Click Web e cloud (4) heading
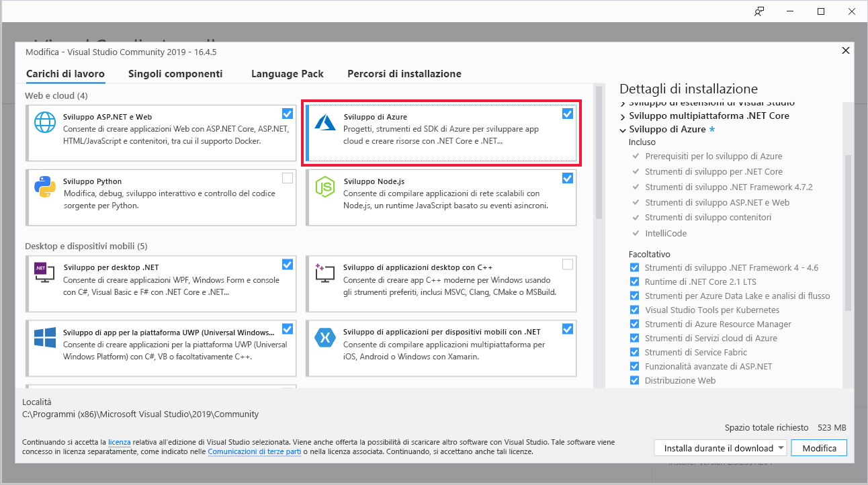The image size is (868, 485). point(56,95)
